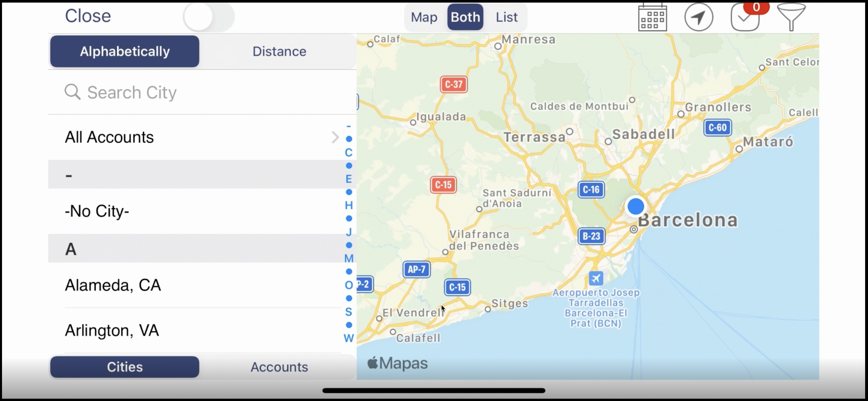Select Alameda, CA from city list
Viewport: 868px width, 401px height.
point(113,285)
